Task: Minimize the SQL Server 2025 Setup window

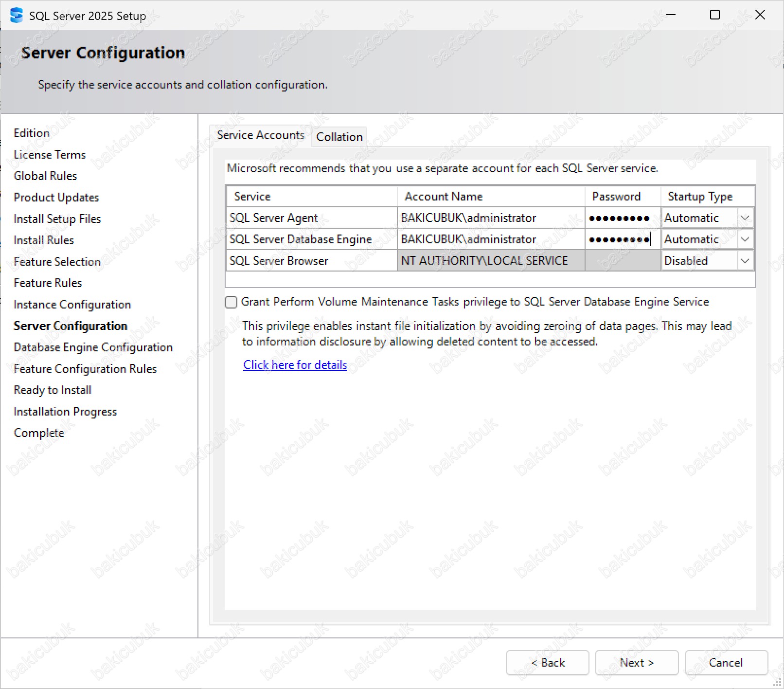Action: (671, 15)
